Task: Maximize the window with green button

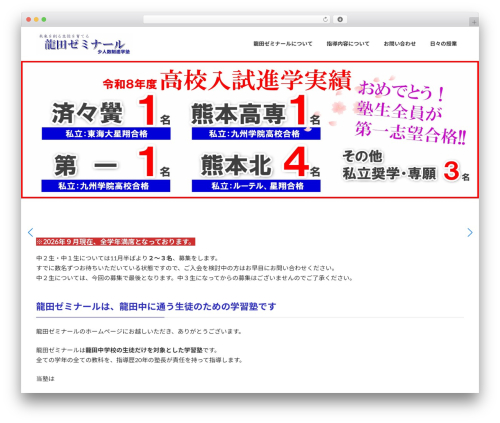Action: pyautogui.click(x=44, y=19)
